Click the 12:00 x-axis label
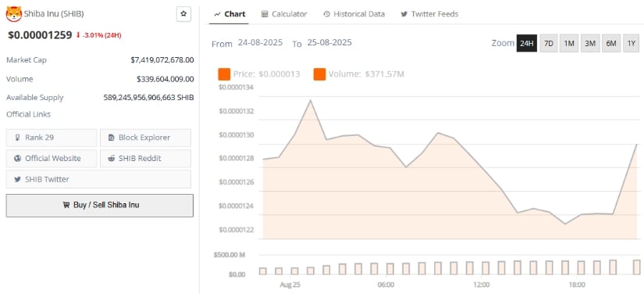The height and width of the screenshot is (294, 644). point(482,285)
